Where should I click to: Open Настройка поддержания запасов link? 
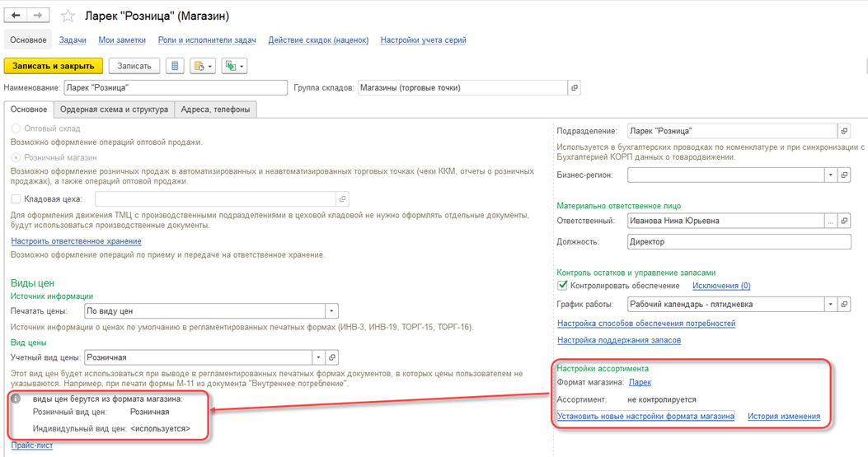(x=619, y=340)
